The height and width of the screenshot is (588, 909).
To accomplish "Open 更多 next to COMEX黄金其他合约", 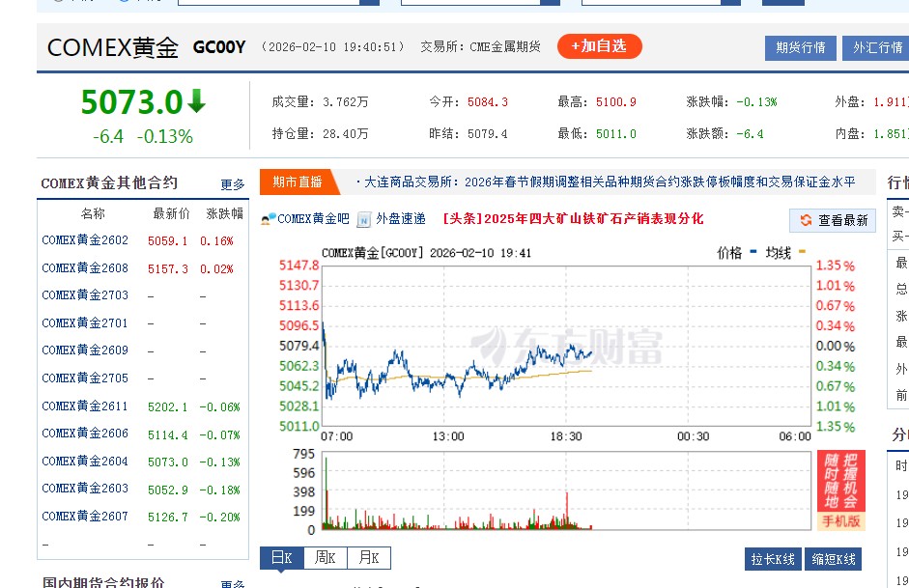I will click(232, 182).
